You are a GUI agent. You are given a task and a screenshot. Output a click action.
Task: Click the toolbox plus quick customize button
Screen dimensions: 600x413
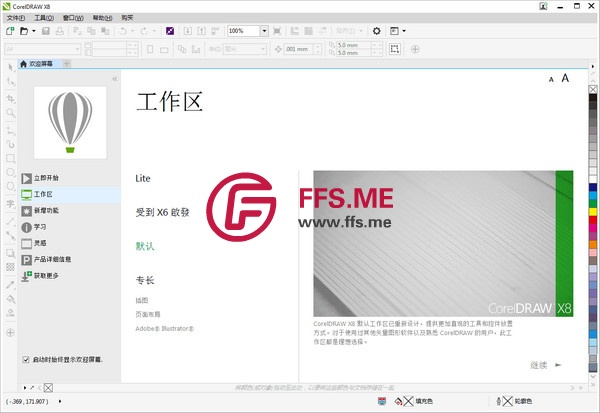pos(10,332)
